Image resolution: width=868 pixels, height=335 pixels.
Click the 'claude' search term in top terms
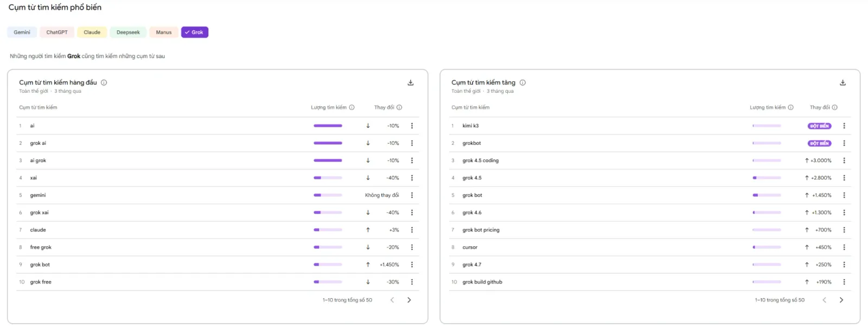38,230
